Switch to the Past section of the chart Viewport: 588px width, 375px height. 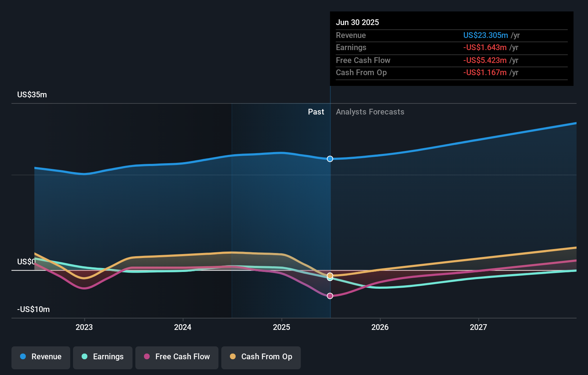point(316,112)
